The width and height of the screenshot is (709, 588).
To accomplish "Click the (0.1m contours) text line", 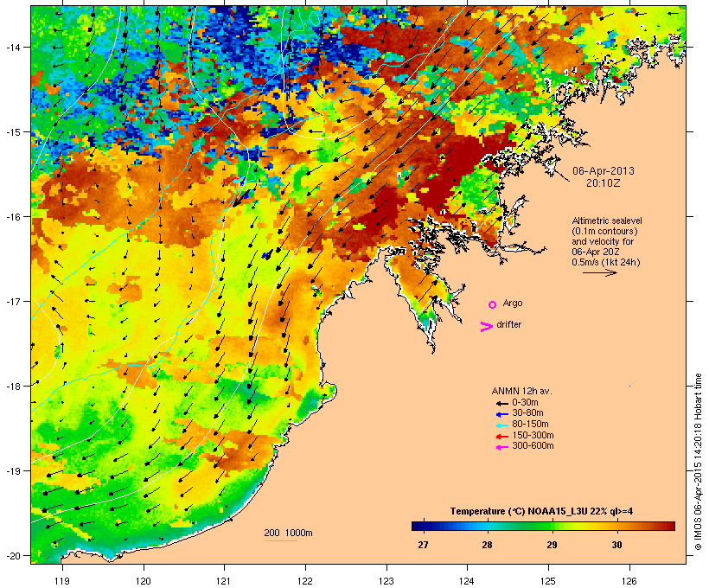I will click(604, 231).
